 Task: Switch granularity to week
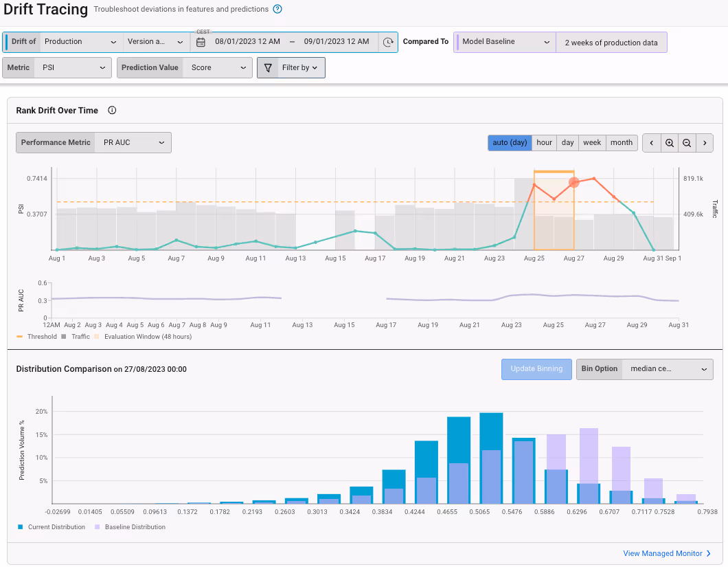coord(592,143)
